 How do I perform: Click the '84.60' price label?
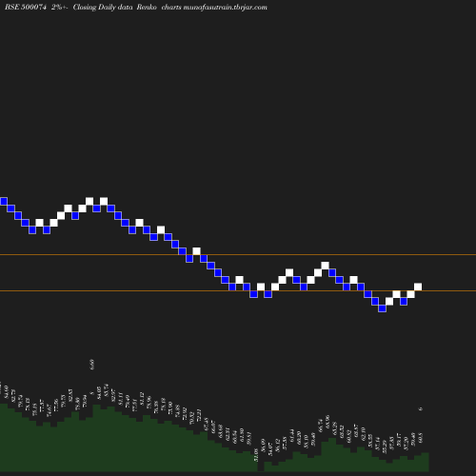point(7,392)
